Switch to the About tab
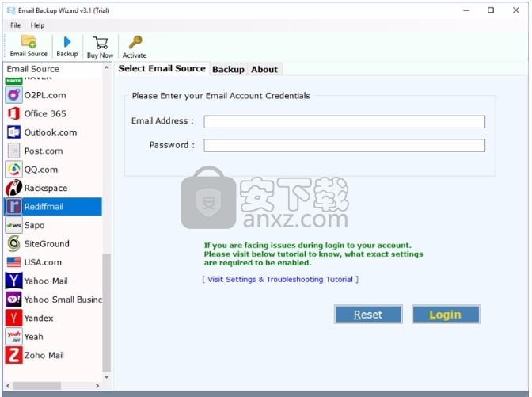The image size is (532, 397). click(264, 70)
